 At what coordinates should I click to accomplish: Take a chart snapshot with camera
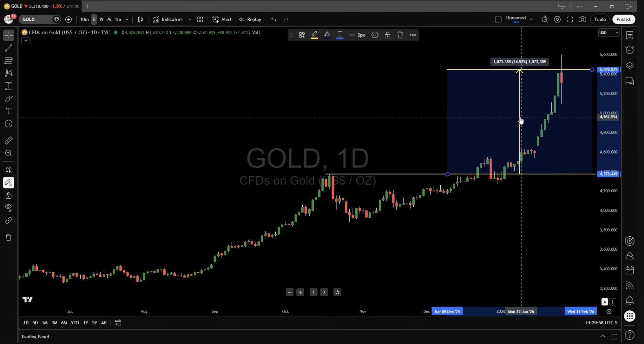point(582,19)
